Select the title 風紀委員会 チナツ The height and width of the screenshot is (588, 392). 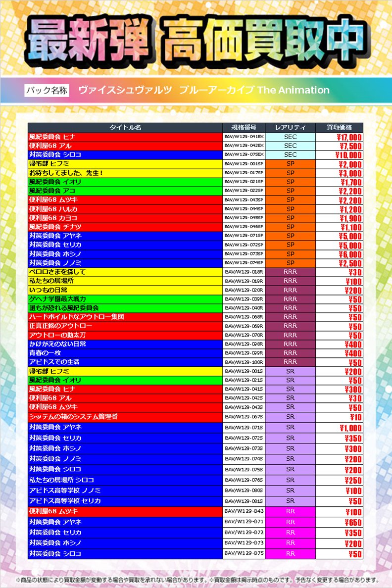(x=55, y=227)
